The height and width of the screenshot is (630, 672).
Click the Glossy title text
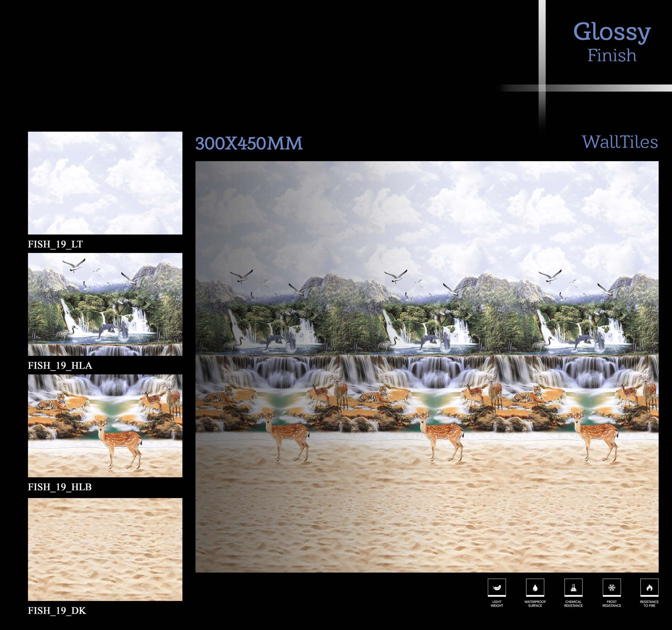coord(612,33)
